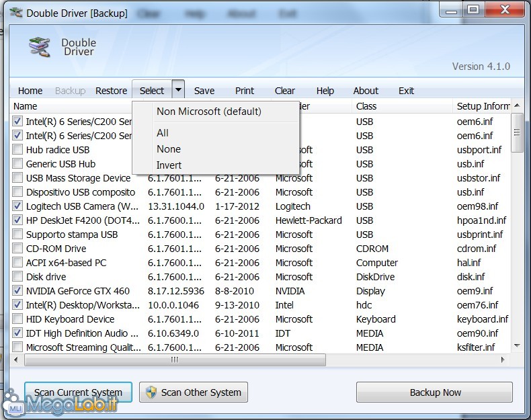Check Microsoft Streaming Qualit... checkbox

pos(17,347)
